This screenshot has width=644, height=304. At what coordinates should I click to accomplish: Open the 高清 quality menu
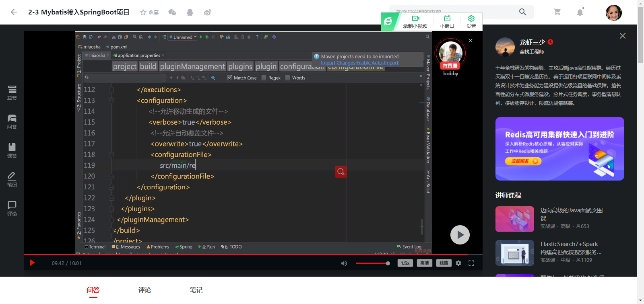point(425,263)
